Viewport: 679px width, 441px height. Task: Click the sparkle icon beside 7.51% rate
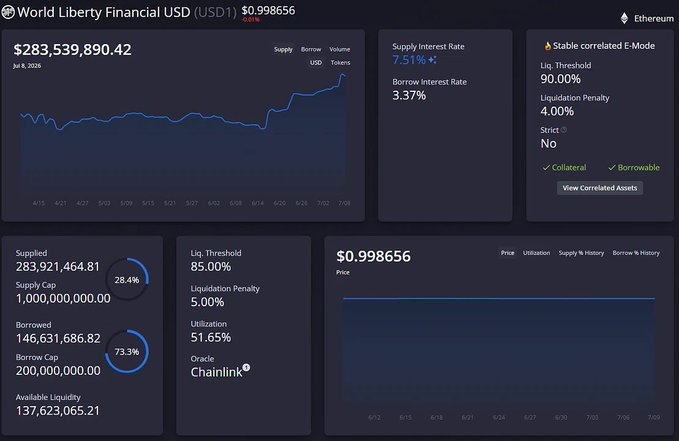(x=432, y=60)
